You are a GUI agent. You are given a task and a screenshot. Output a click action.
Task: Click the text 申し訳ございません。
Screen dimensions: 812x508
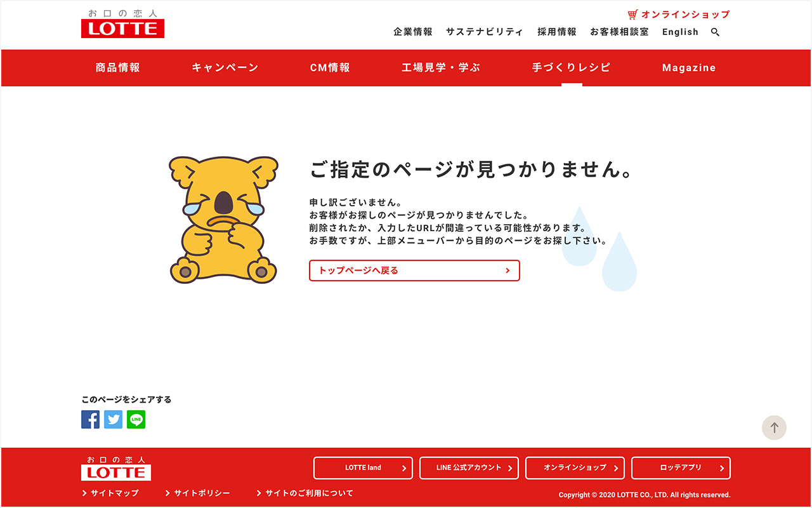[356, 203]
